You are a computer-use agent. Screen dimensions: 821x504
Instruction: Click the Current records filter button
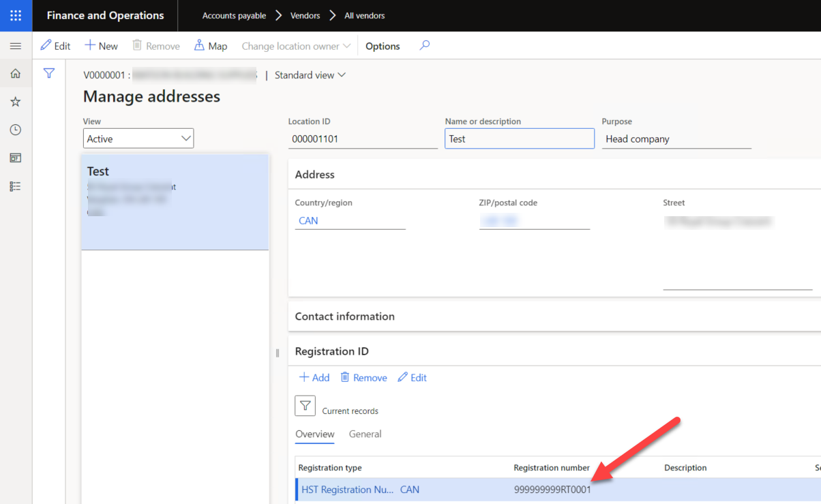tap(305, 406)
